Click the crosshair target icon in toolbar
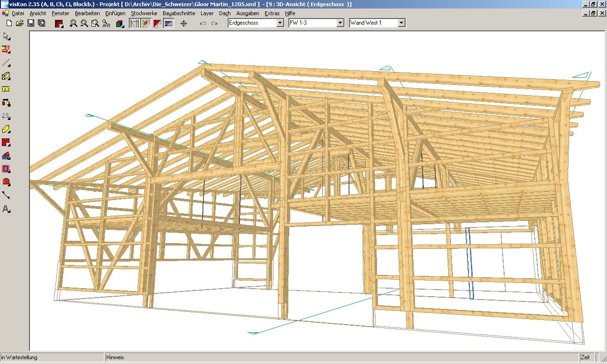Screen dimensions: 607x364 (x=184, y=23)
